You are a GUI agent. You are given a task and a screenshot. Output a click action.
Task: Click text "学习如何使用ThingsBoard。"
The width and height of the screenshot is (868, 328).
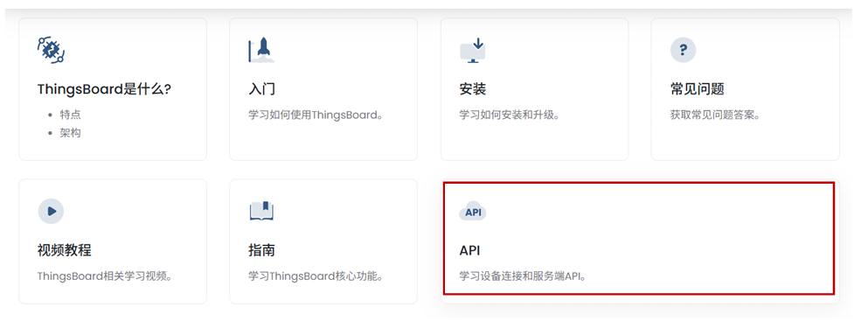pos(316,115)
